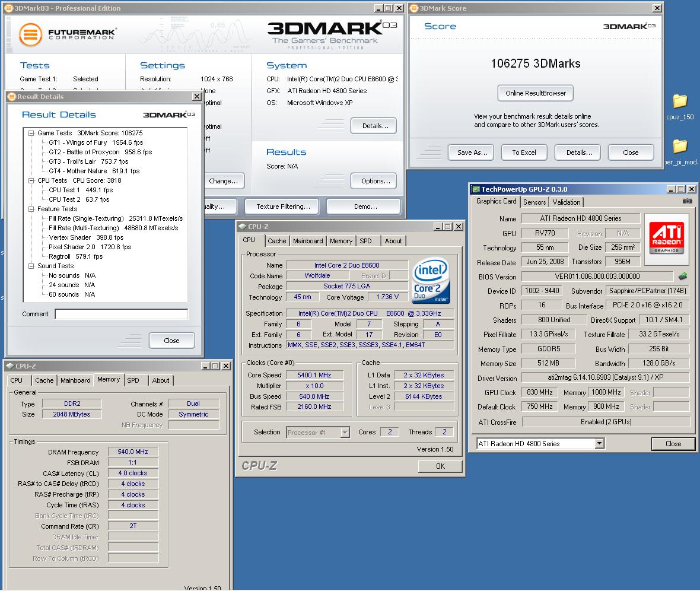This screenshot has width=700, height=591.
Task: Click Close in the 3DMark Score window
Action: click(631, 152)
